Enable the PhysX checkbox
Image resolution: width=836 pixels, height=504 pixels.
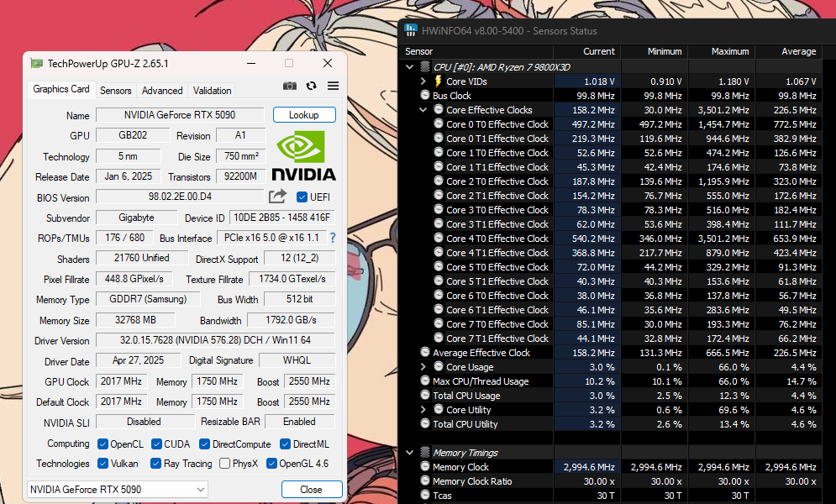(225, 464)
